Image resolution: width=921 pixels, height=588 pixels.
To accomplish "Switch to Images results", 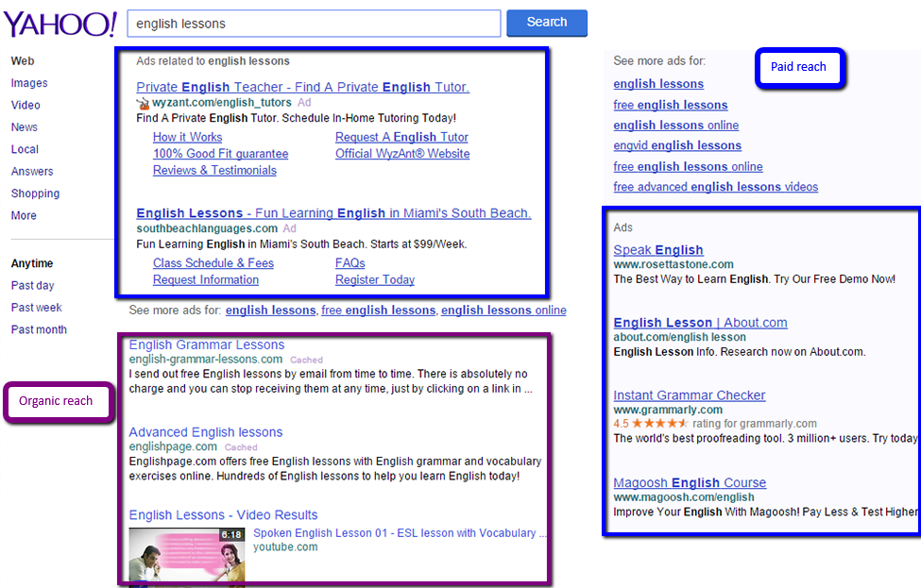I will [x=29, y=83].
